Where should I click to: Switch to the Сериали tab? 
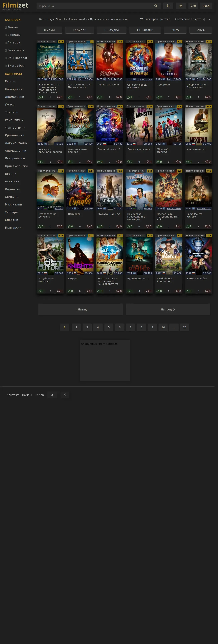pos(79,30)
